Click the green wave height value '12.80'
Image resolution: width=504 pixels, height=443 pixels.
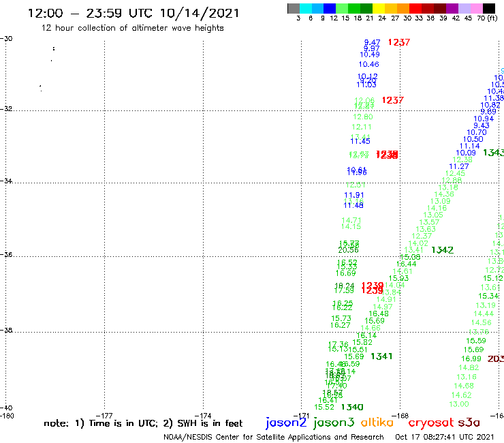363,117
